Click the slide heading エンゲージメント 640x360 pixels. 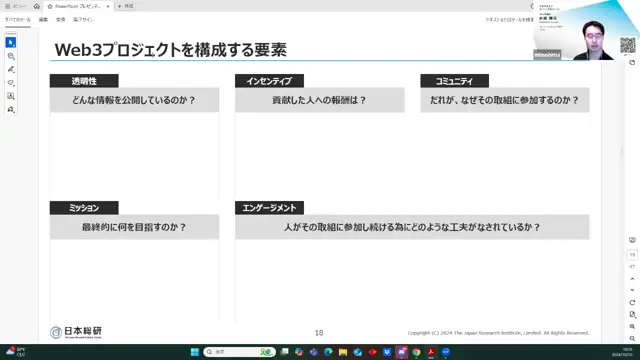tap(269, 208)
